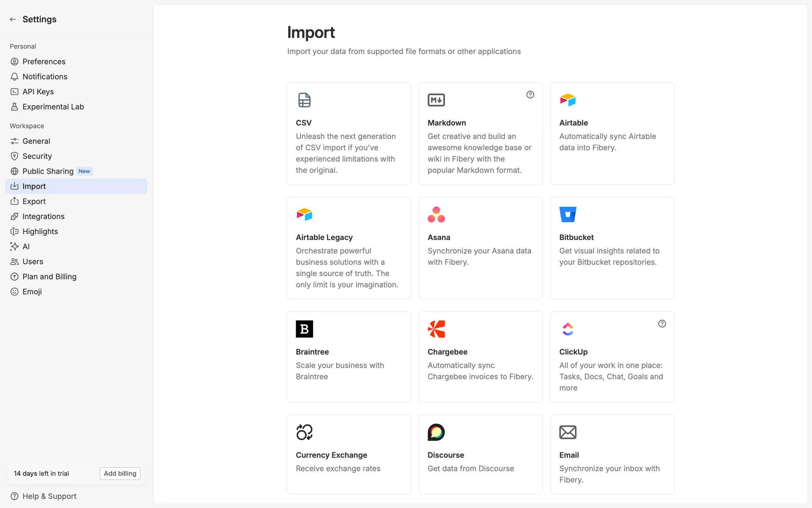The height and width of the screenshot is (508, 812).
Task: Navigate to Public Sharing settings
Action: (x=48, y=171)
